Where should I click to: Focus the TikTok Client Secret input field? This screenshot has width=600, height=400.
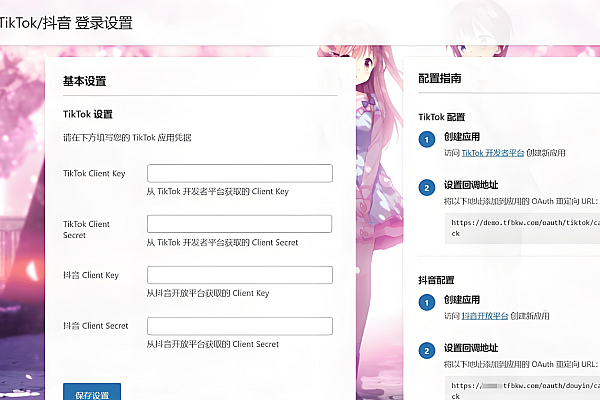coord(240,224)
